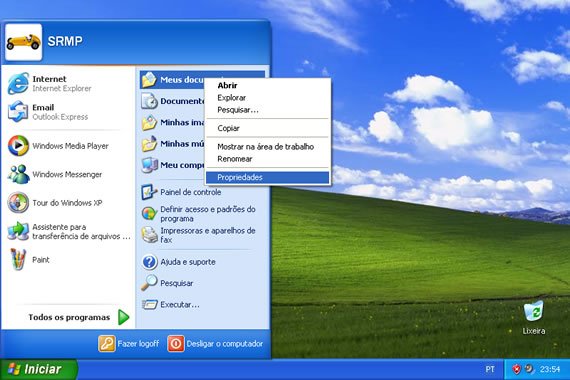Click Definir acesso e padrões do programa text
The width and height of the screenshot is (570, 380).
[x=208, y=214]
